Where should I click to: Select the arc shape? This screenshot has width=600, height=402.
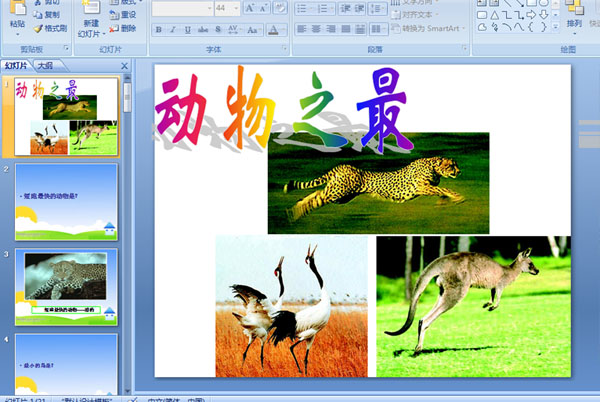pos(507,27)
